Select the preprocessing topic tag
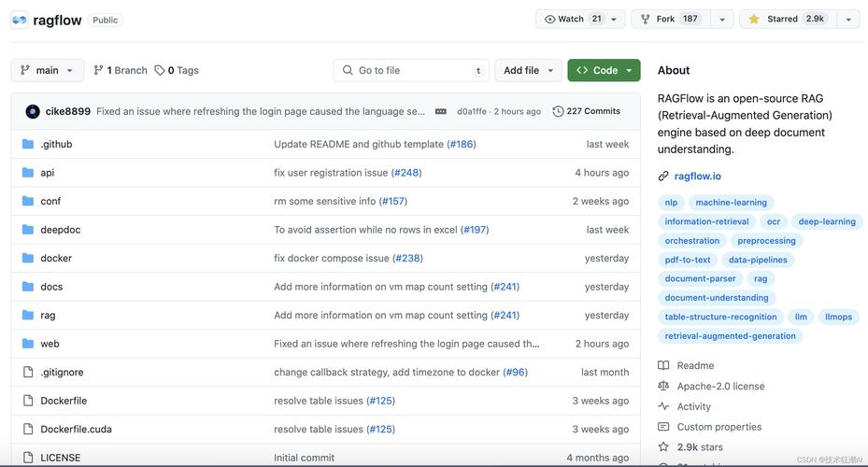 click(767, 241)
